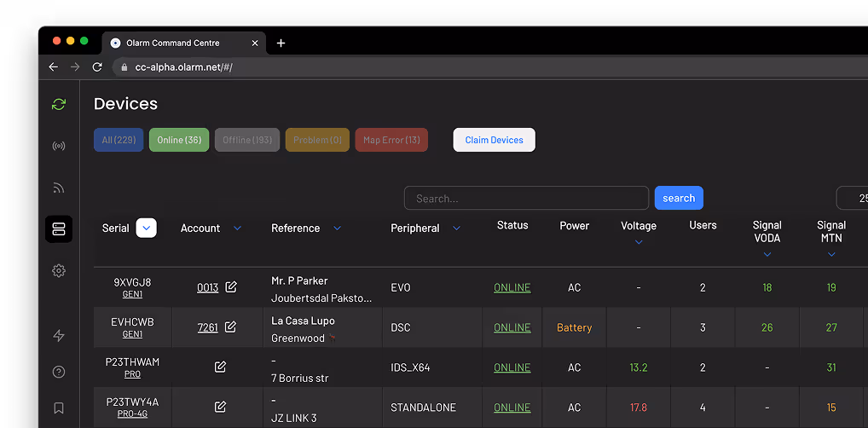868x428 pixels.
Task: Sort by Signal VODA column chevron
Action: click(767, 255)
